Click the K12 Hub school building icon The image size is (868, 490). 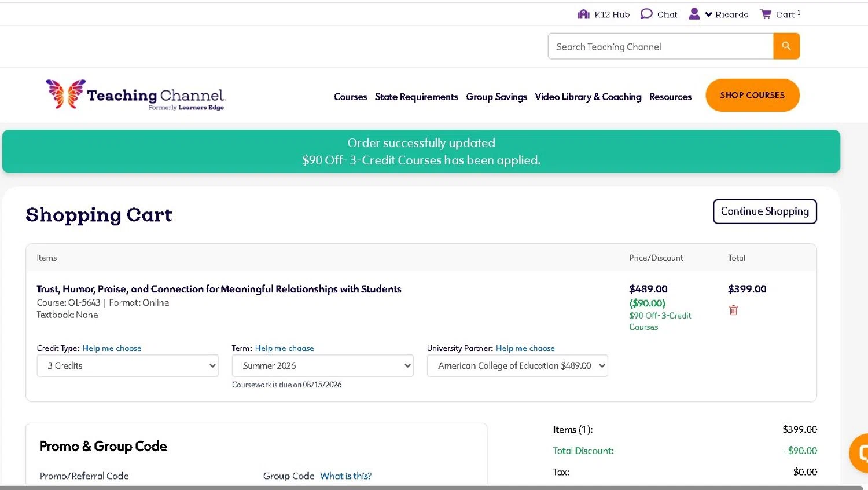coord(583,14)
